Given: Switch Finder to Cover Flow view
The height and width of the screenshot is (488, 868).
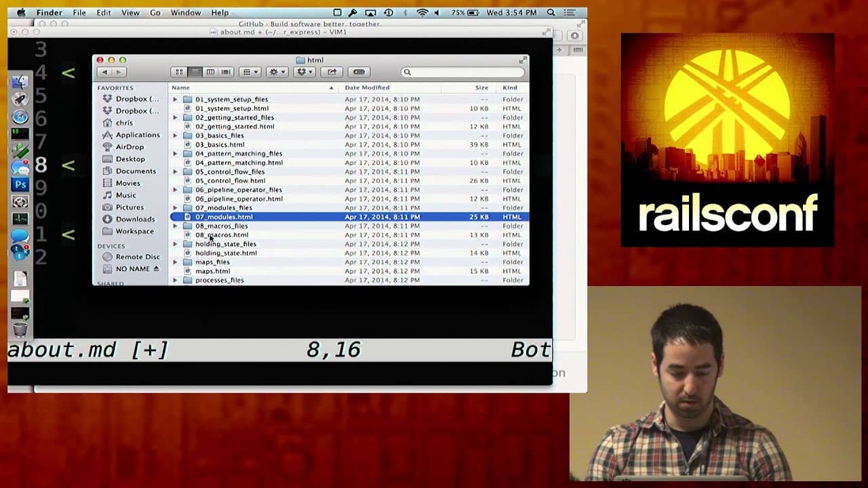Looking at the screenshot, I should click(x=226, y=72).
